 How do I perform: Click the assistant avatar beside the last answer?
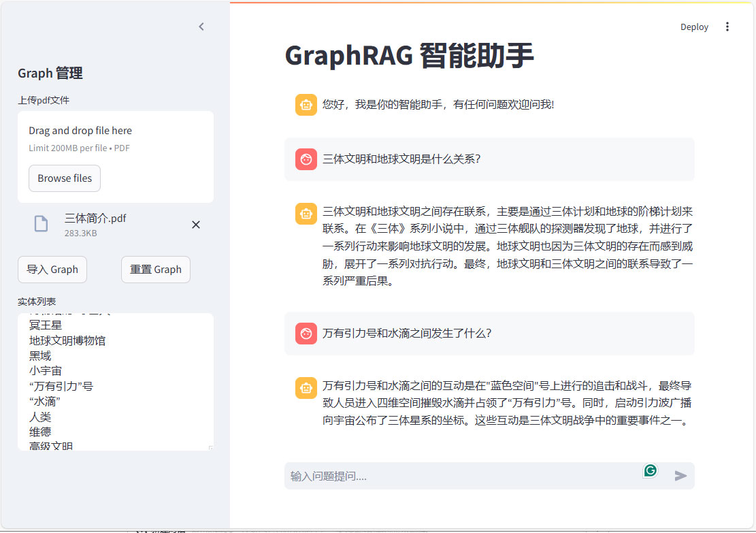coord(306,387)
